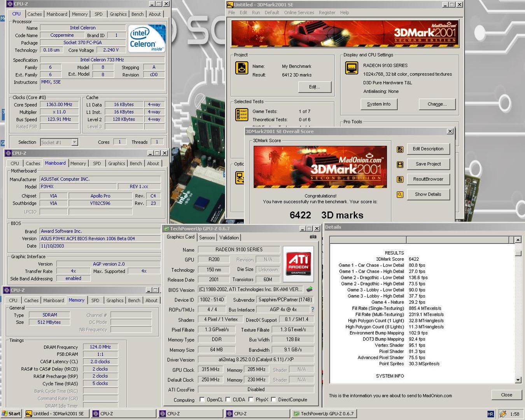Click the ATI Radeon Graphics logo
The image size is (525, 420).
coord(298,264)
